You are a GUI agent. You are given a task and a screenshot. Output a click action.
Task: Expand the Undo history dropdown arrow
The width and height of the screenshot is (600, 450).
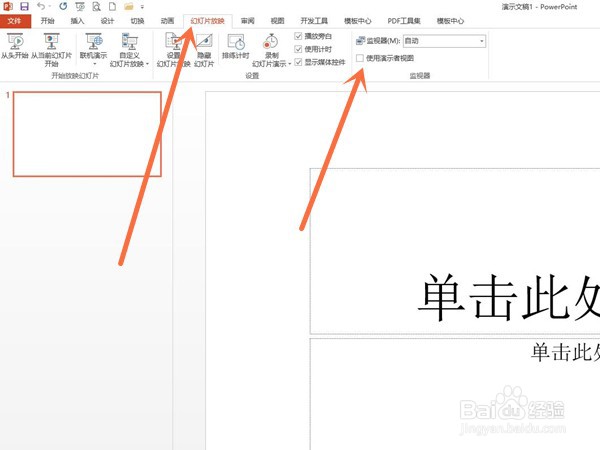point(50,7)
